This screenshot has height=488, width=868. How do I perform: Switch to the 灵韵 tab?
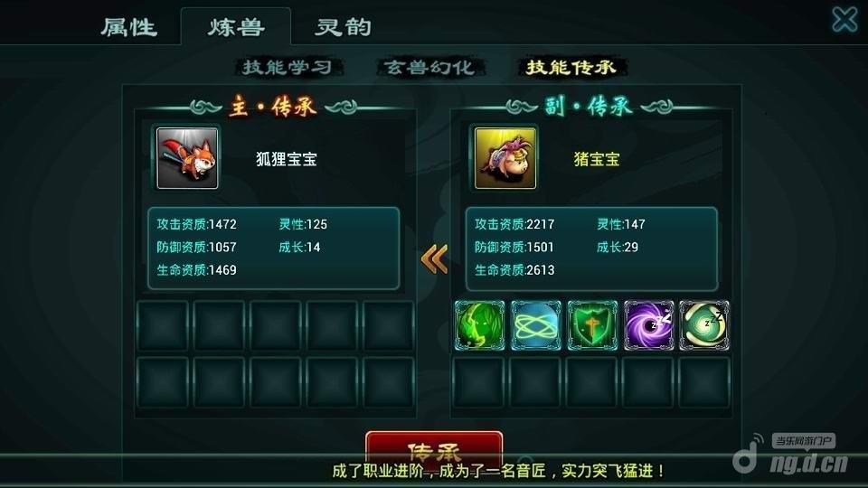[x=344, y=27]
